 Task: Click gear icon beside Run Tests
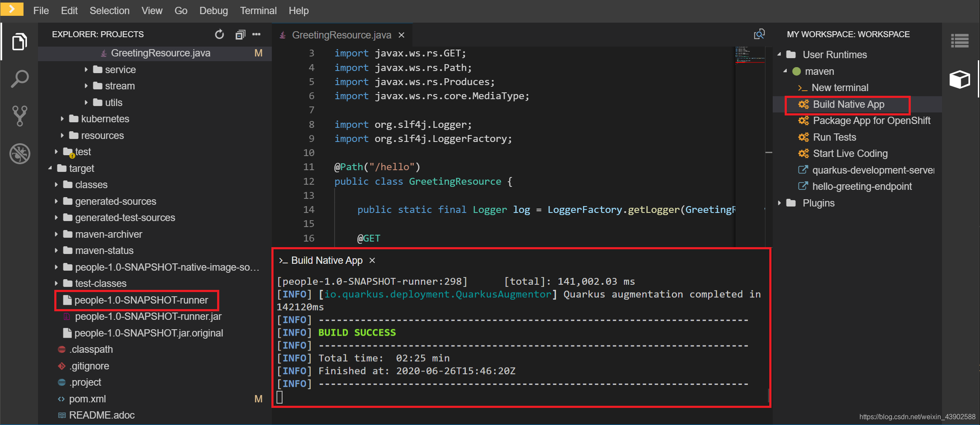[803, 137]
